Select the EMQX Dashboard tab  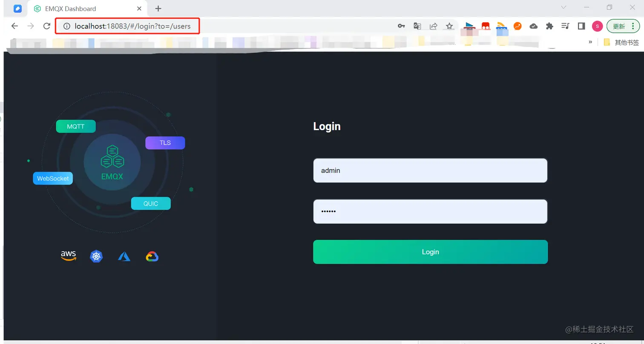(x=87, y=9)
